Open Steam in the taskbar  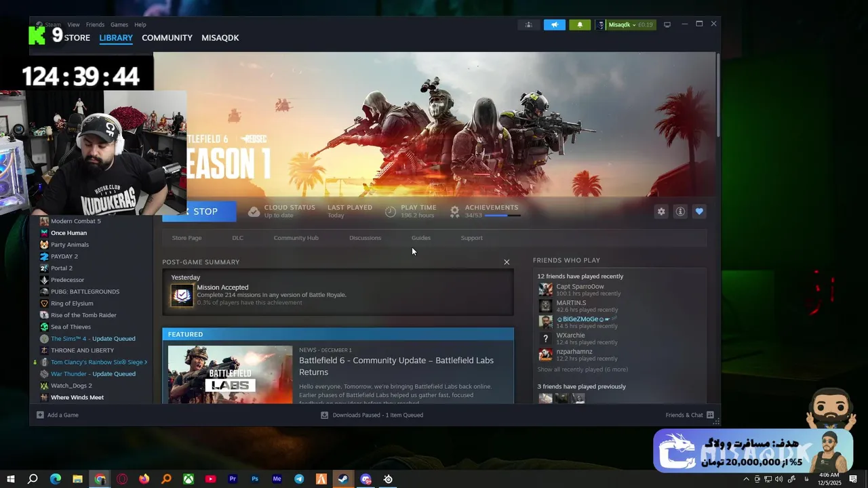click(343, 479)
